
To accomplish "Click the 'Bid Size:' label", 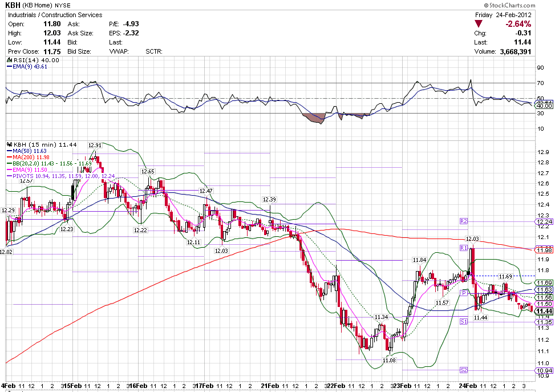I will click(79, 51).
